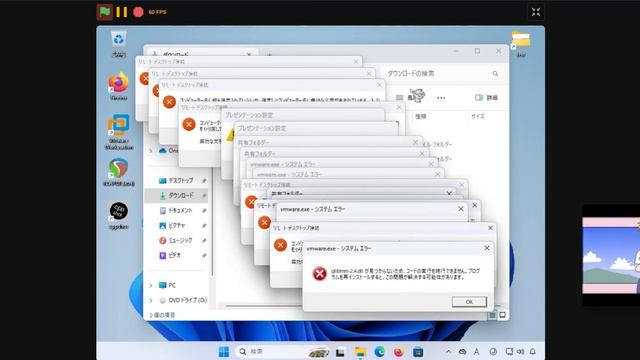Open File Explorer from the taskbar

click(360, 352)
